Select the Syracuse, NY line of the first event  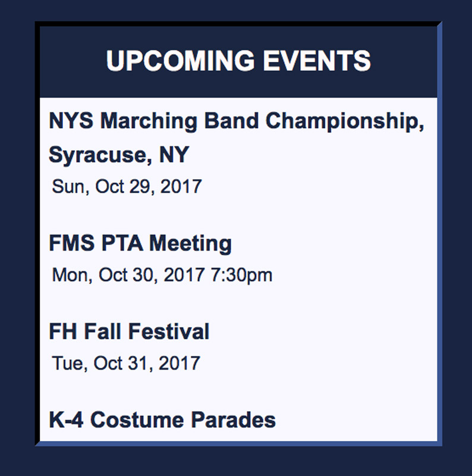(119, 155)
